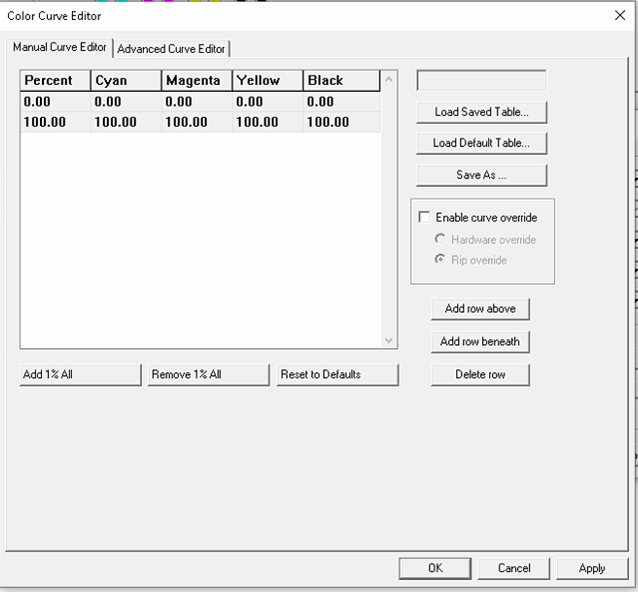Image resolution: width=638 pixels, height=592 pixels.
Task: Choose the Rip override radio option
Action: 440,260
